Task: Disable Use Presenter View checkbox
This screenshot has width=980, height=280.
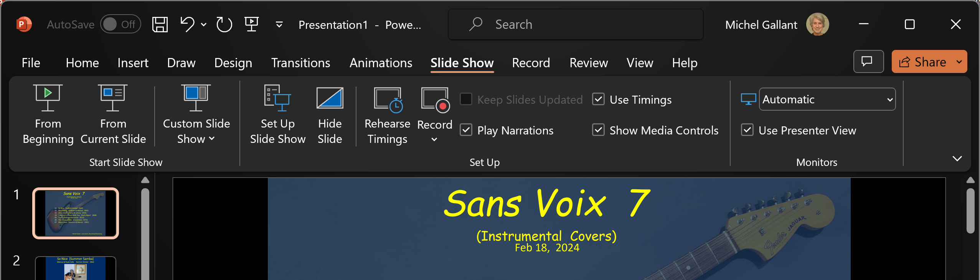Action: tap(747, 130)
